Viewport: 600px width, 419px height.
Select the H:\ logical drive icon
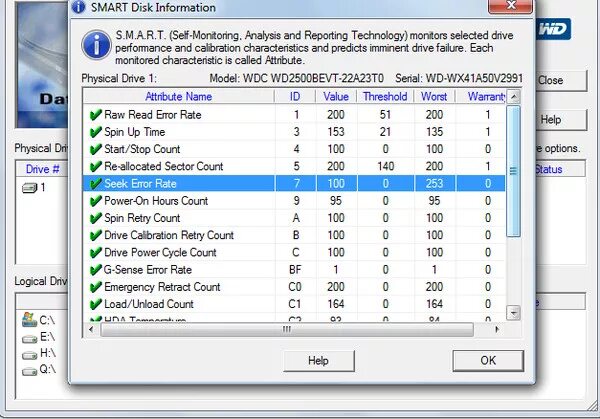29,355
